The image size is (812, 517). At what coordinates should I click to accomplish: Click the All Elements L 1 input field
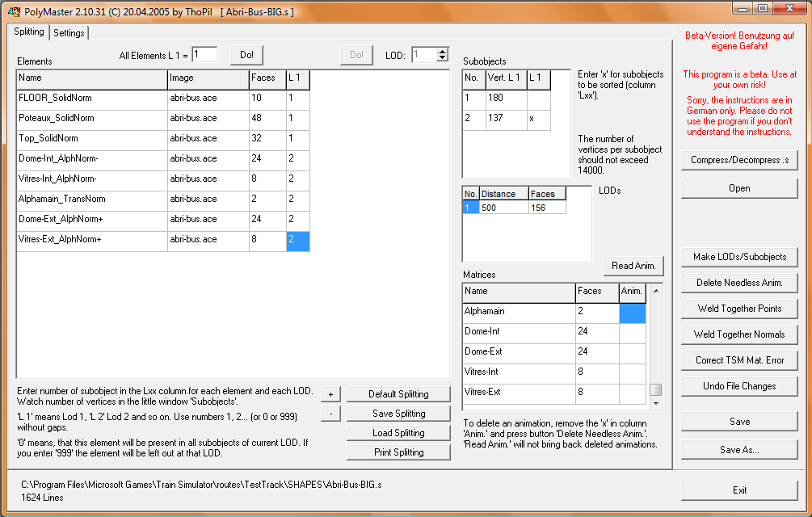point(204,54)
